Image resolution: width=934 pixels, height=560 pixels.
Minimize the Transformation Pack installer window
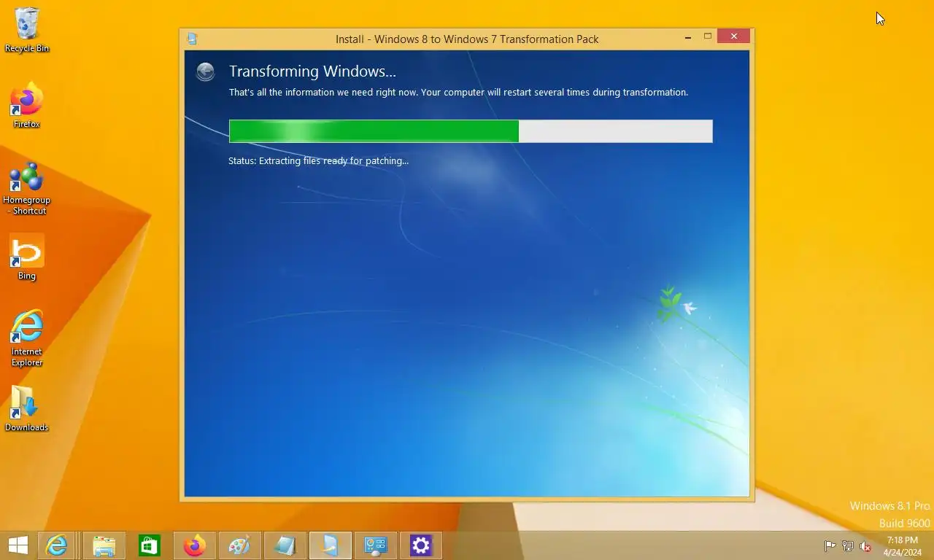point(687,37)
